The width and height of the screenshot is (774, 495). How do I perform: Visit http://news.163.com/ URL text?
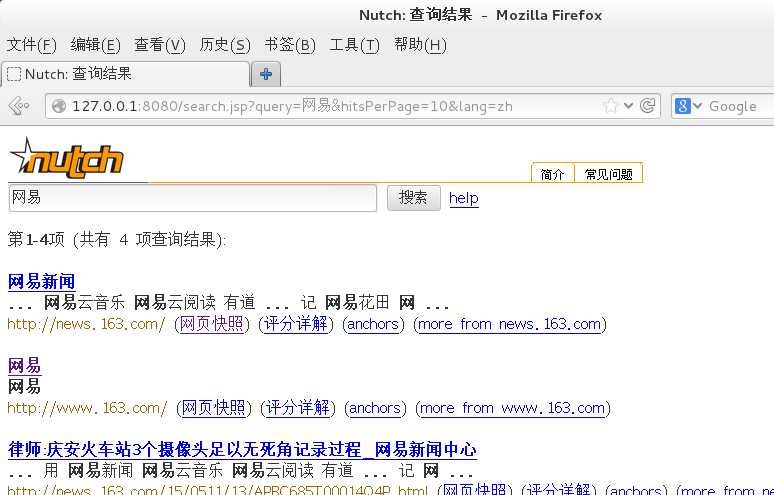[x=86, y=324]
